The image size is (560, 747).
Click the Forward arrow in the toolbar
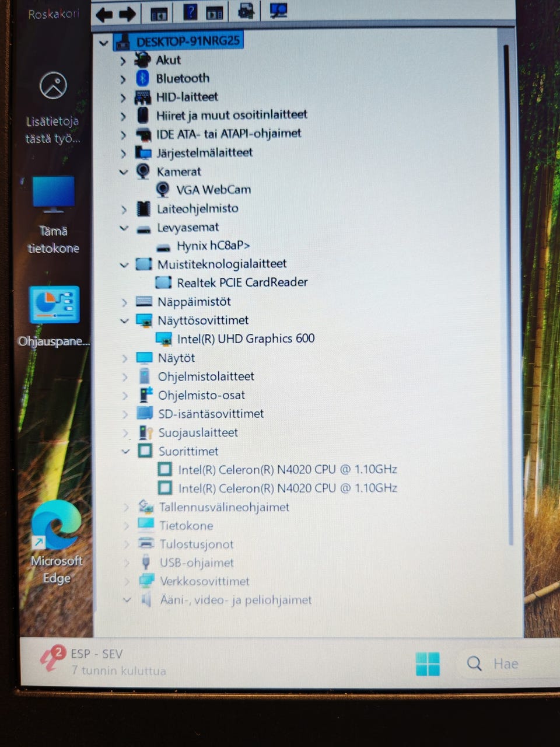(127, 13)
